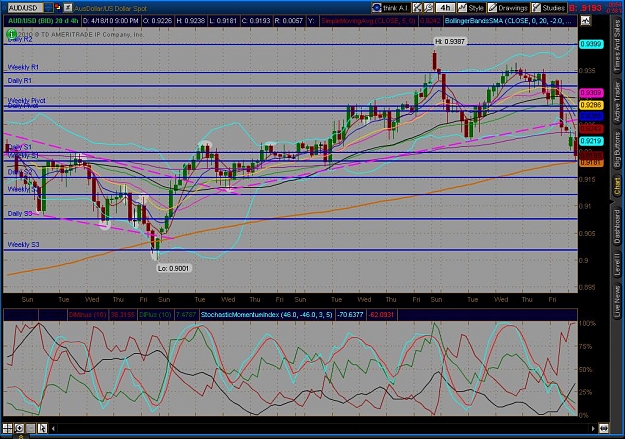The width and height of the screenshot is (625, 439).
Task: Click the BollingerBandsSMA study label
Action: (510, 21)
